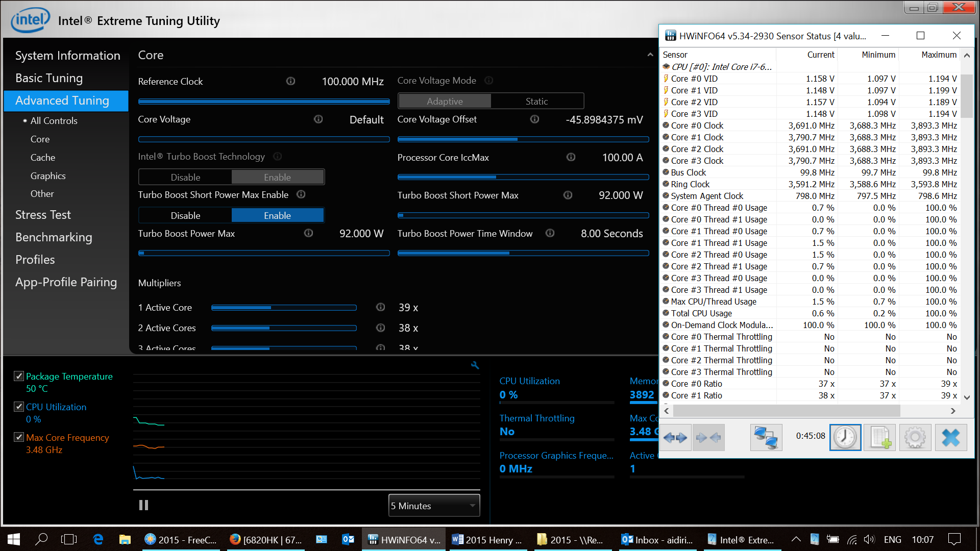Show hidden tray icons chevron
980x551 pixels.
[x=796, y=539]
